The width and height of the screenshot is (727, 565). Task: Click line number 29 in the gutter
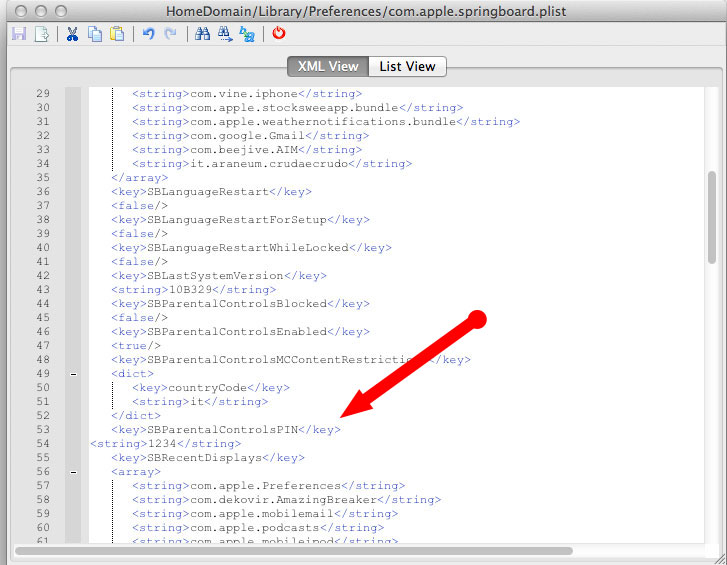pyautogui.click(x=43, y=94)
